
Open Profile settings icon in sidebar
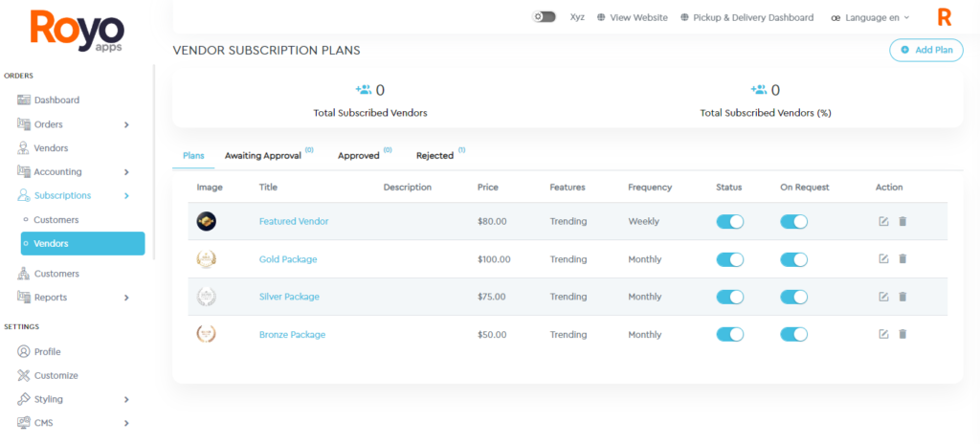24,351
